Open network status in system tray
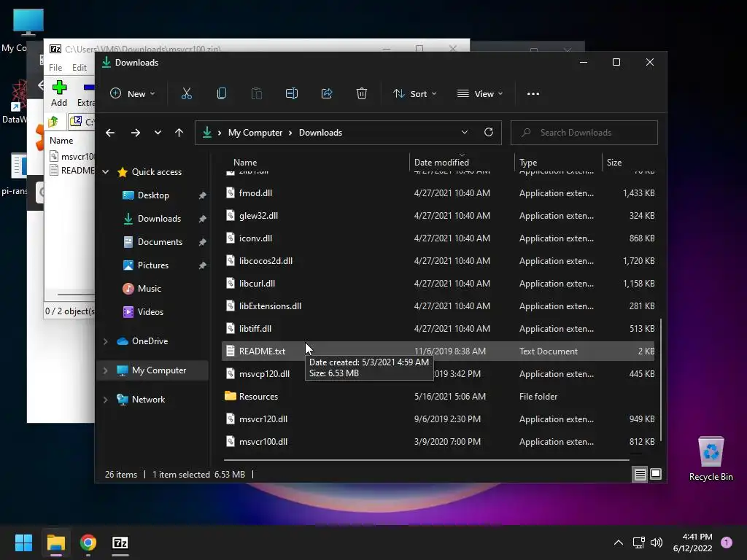 tap(638, 542)
